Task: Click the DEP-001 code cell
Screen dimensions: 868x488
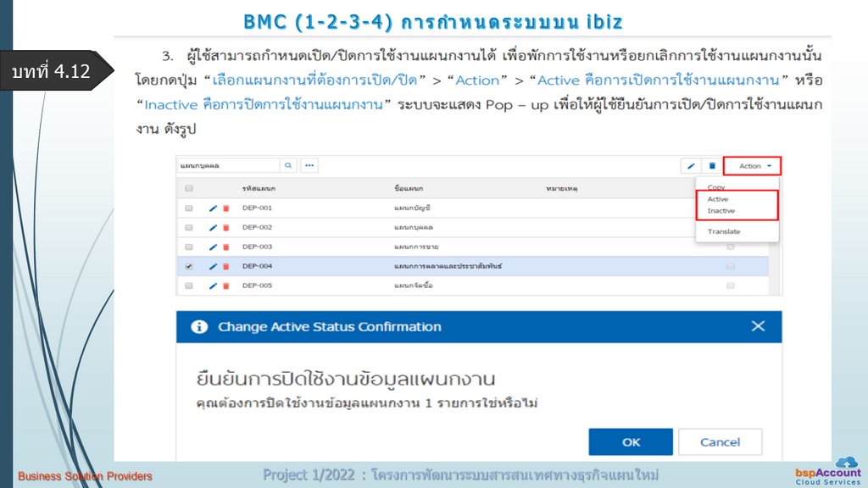Action: [257, 208]
